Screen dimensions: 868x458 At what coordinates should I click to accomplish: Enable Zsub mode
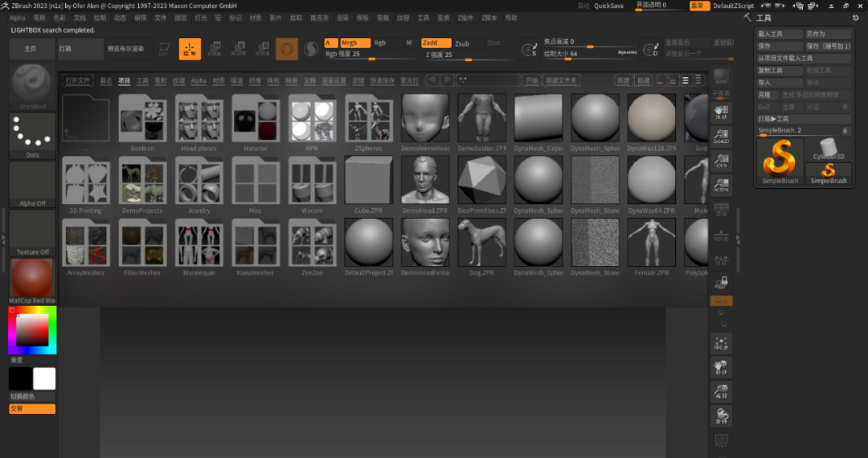click(462, 43)
